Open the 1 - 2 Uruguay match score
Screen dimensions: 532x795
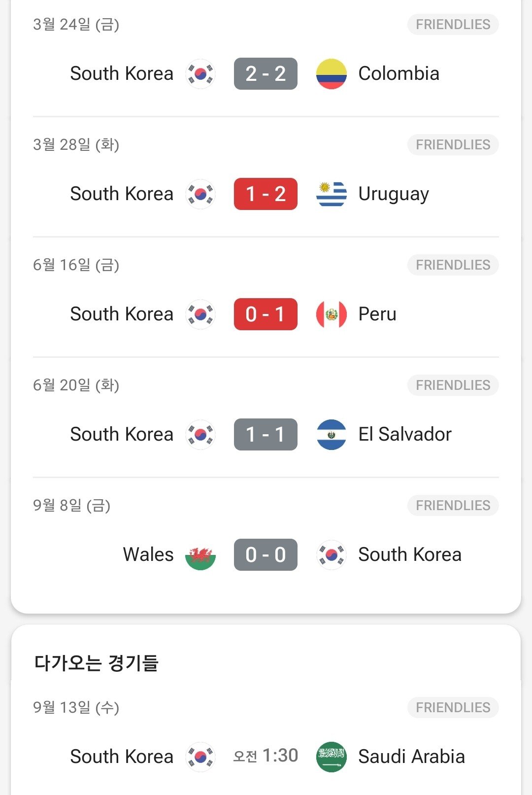(266, 194)
